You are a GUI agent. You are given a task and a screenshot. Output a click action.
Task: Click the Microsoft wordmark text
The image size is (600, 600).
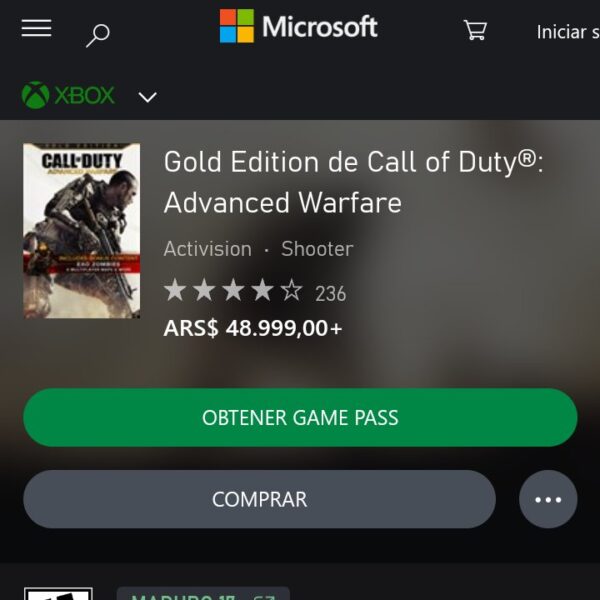coord(320,26)
